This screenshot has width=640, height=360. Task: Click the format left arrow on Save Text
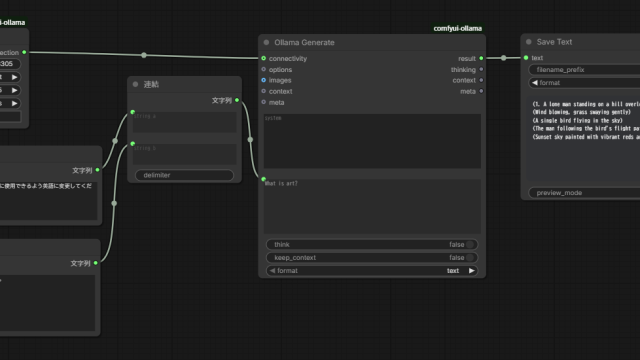tap(535, 83)
